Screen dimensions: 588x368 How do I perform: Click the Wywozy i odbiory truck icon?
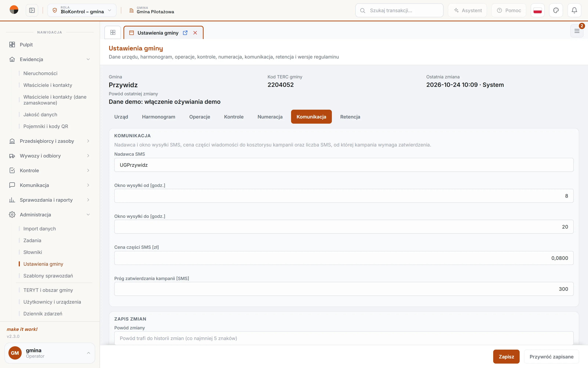point(12,156)
